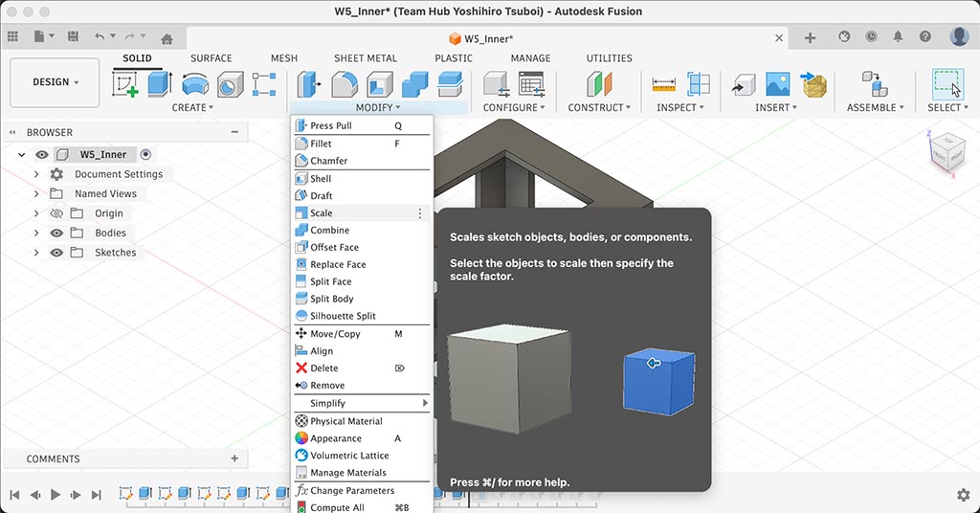Image resolution: width=980 pixels, height=513 pixels.
Task: Choose Silhouette Split from the menu
Action: click(x=362, y=316)
